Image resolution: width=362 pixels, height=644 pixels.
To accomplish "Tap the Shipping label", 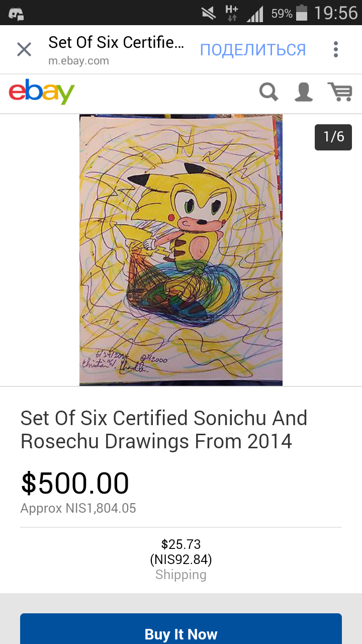I will pyautogui.click(x=181, y=575).
